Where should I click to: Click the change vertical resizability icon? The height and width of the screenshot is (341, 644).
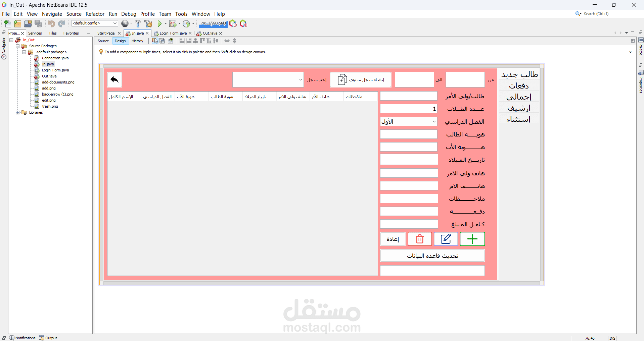point(235,41)
